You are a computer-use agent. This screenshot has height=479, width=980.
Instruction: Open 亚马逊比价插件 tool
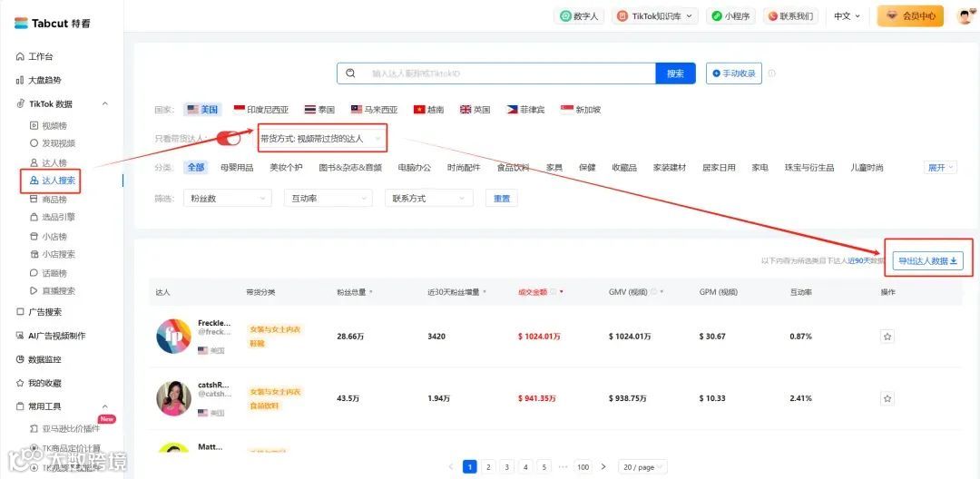[x=65, y=428]
